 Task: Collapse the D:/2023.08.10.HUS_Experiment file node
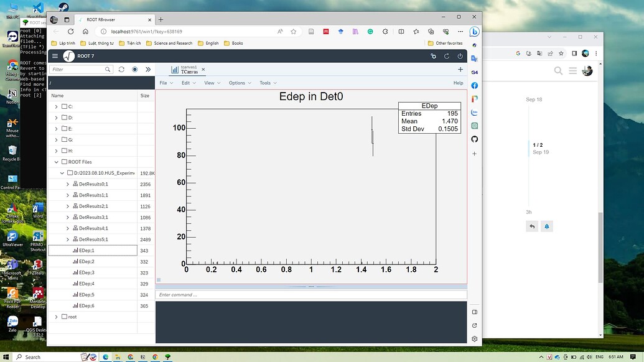pyautogui.click(x=62, y=172)
